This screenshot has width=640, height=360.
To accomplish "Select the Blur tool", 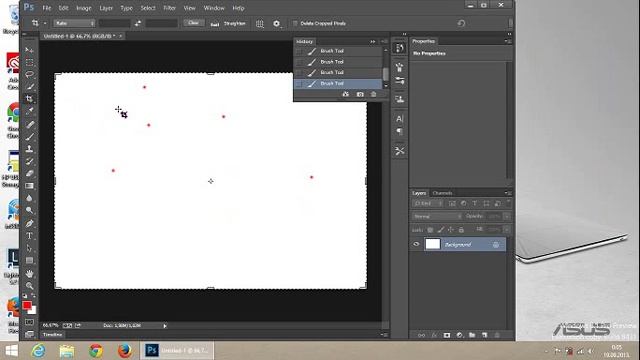I will tap(29, 198).
